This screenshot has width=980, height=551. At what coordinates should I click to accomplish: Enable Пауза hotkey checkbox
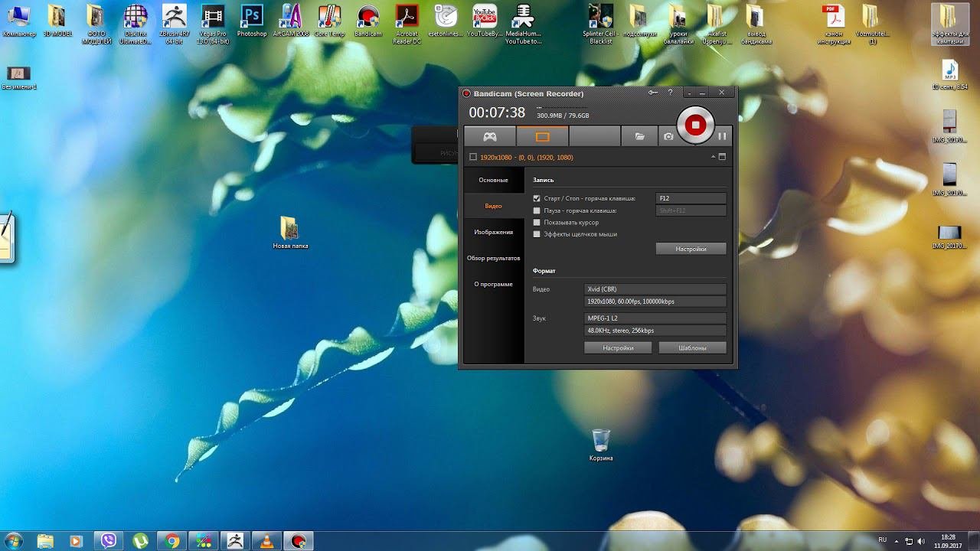point(537,210)
